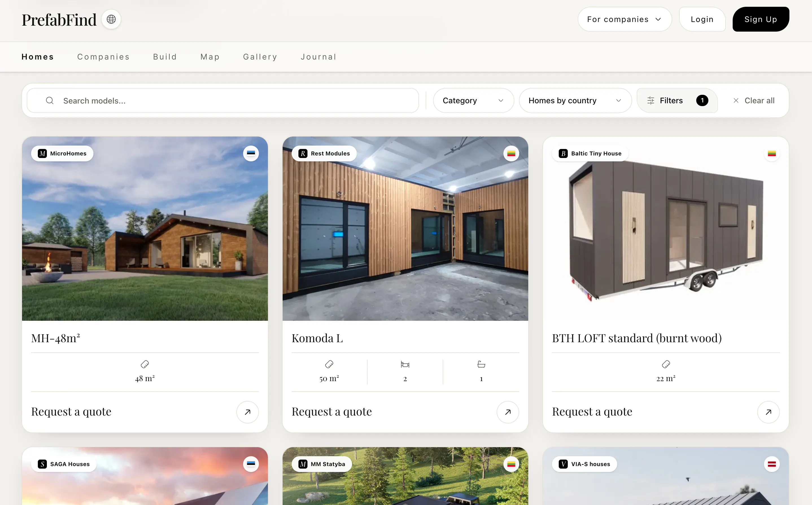Go to PrefabFind home logo
Image resolution: width=812 pixels, height=505 pixels.
click(59, 20)
